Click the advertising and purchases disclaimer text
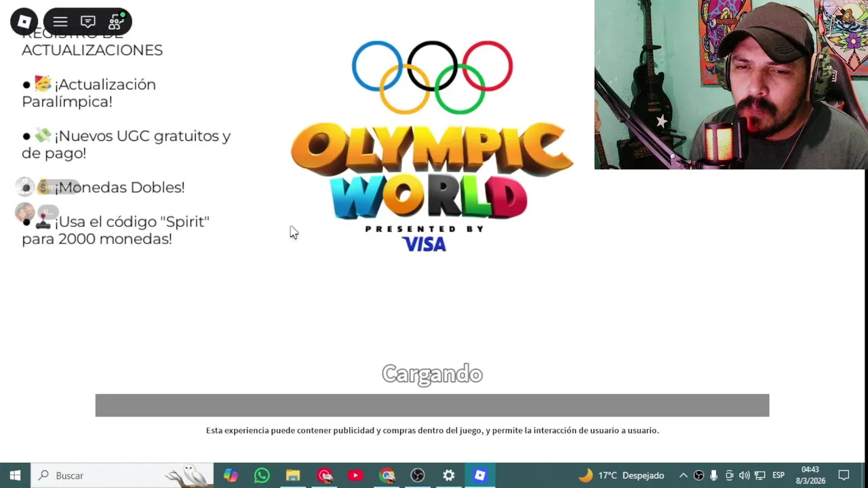This screenshot has height=488, width=868. 433,430
